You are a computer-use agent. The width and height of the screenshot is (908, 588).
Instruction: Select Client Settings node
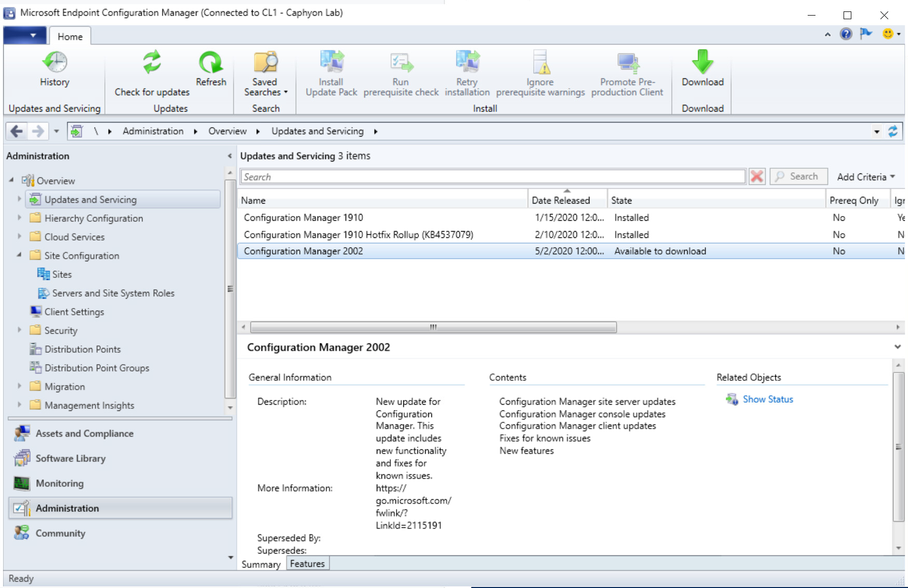coord(67,312)
